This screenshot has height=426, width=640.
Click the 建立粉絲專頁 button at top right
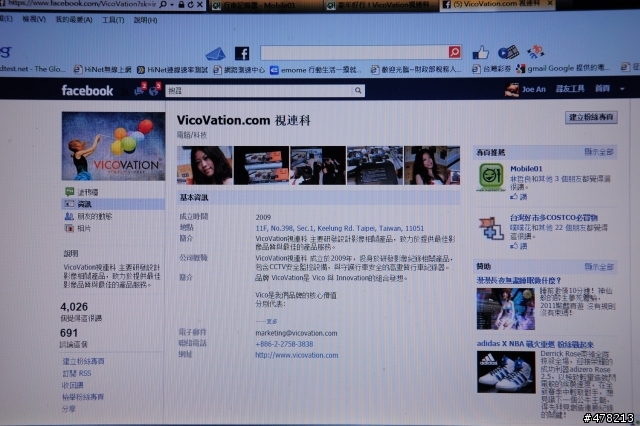(591, 117)
